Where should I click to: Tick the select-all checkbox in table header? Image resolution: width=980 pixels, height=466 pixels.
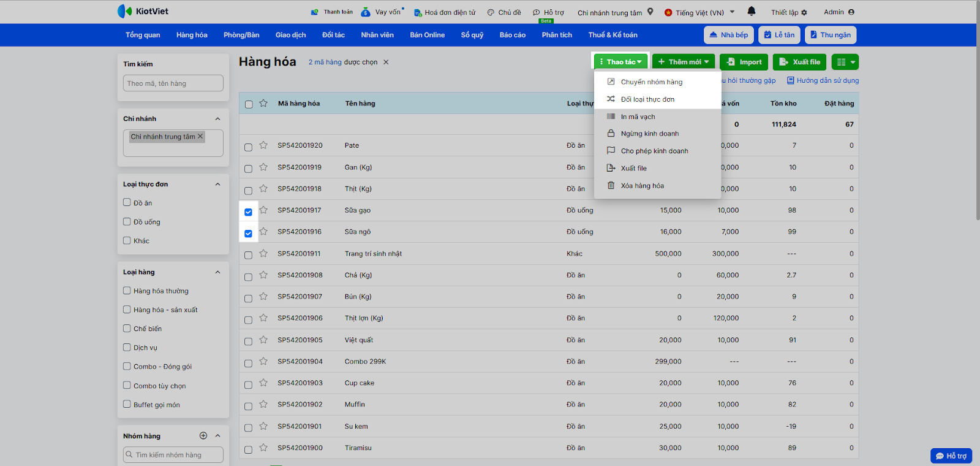pyautogui.click(x=249, y=104)
